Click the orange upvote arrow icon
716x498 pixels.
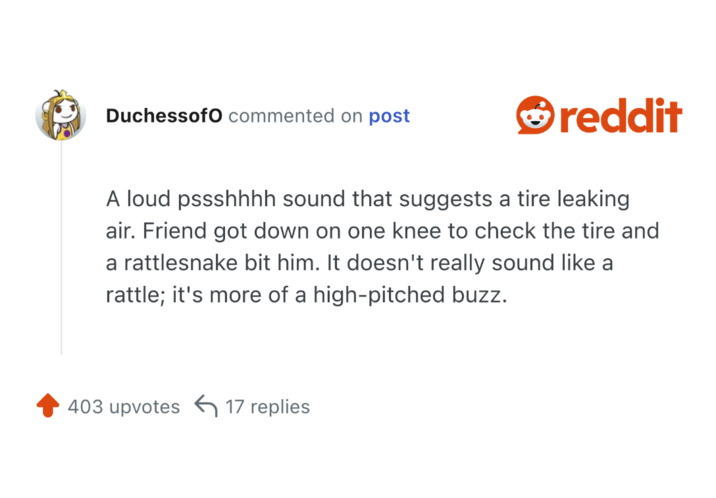click(47, 406)
